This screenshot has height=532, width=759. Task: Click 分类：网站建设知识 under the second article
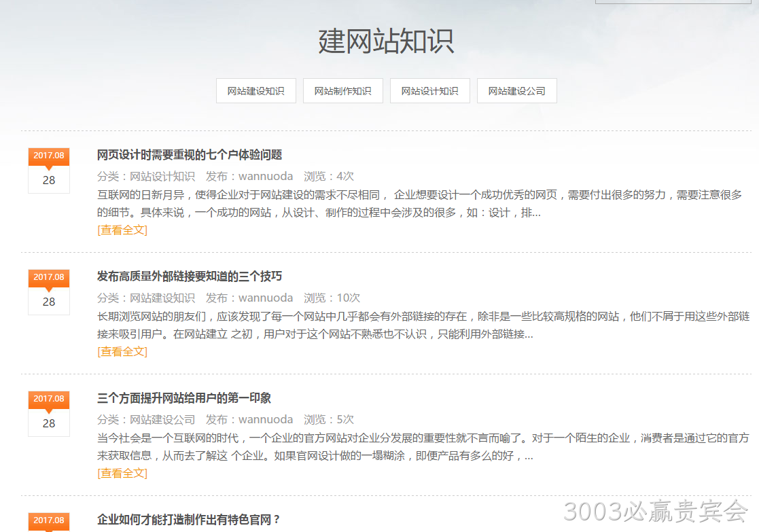click(145, 298)
